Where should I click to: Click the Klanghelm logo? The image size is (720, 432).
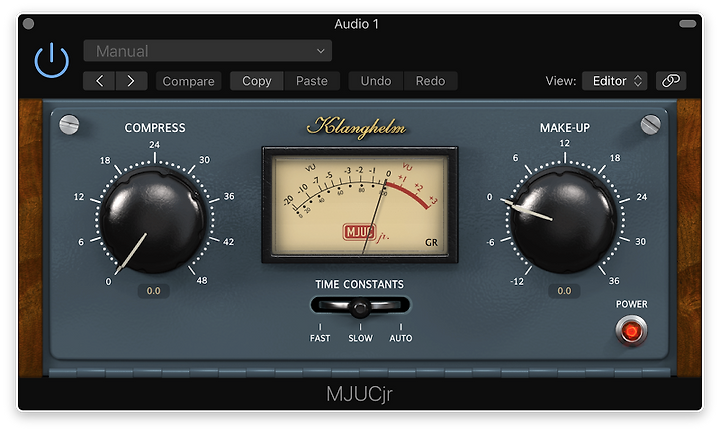pos(357,127)
